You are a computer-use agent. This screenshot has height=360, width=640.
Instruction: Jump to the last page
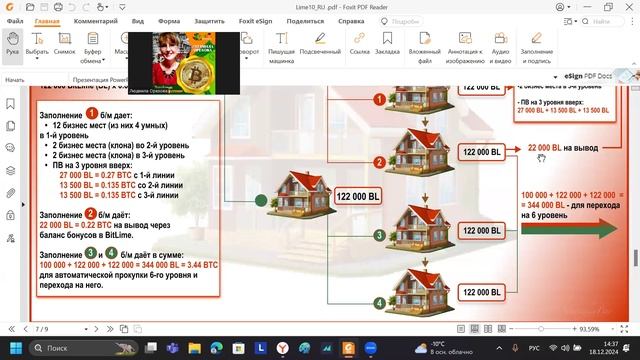pyautogui.click(x=110, y=329)
